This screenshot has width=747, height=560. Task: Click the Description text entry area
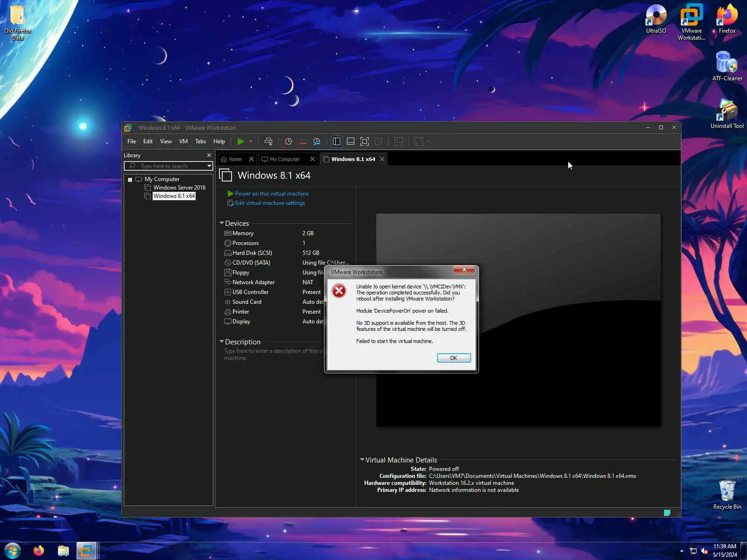click(274, 355)
